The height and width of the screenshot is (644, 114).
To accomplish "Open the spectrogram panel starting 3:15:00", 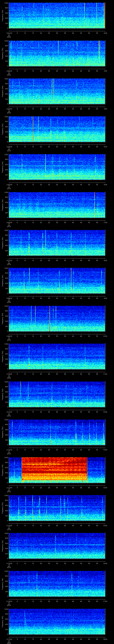I will 57,546.
